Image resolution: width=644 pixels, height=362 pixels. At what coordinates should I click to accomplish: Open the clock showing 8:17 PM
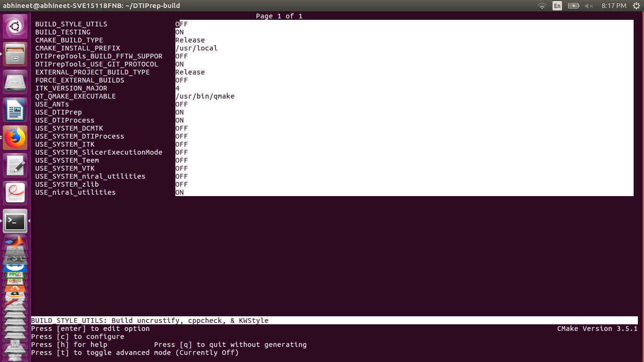coord(614,6)
